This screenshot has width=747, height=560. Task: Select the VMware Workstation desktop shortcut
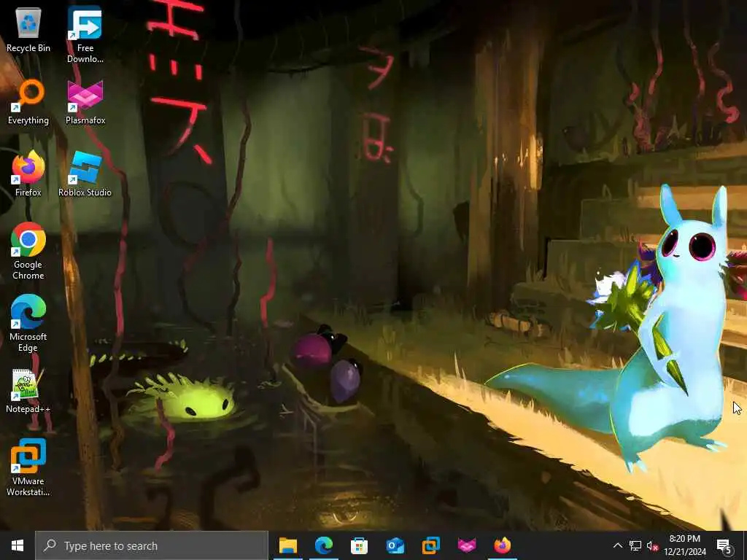28,468
